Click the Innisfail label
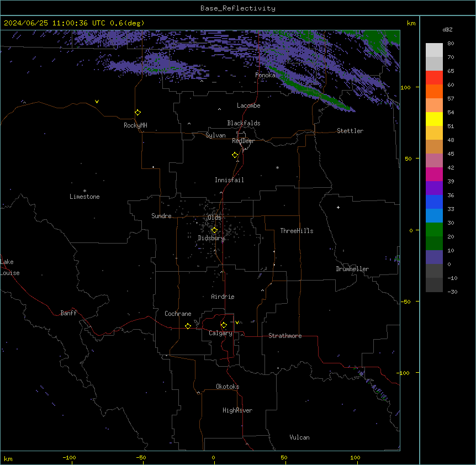Screen dimensions: 476x465 [x=229, y=180]
